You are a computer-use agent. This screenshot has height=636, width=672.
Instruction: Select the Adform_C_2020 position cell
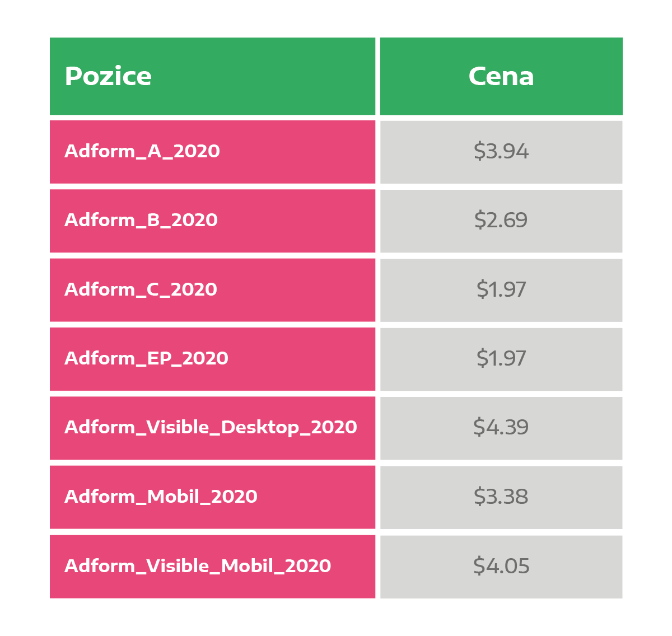(212, 290)
